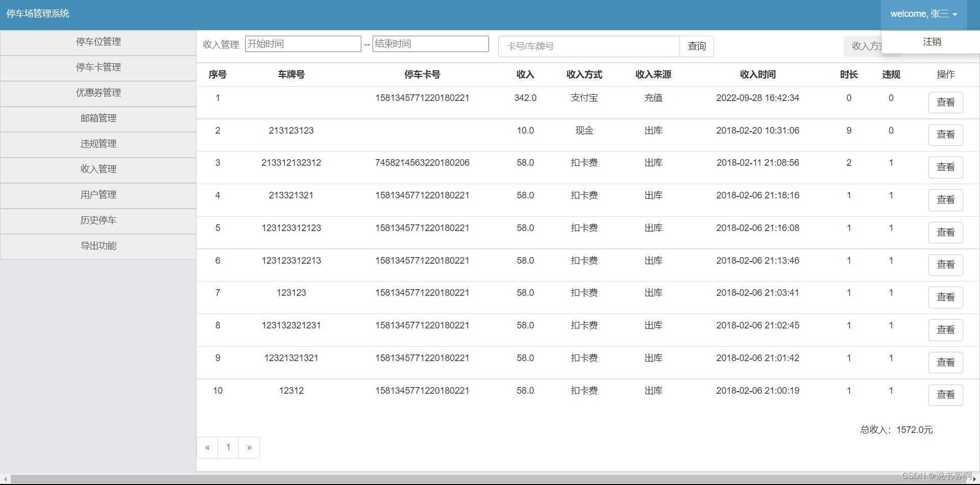Open 停车卡管理 in the sidebar
Screen dimensions: 980x485
(x=98, y=68)
